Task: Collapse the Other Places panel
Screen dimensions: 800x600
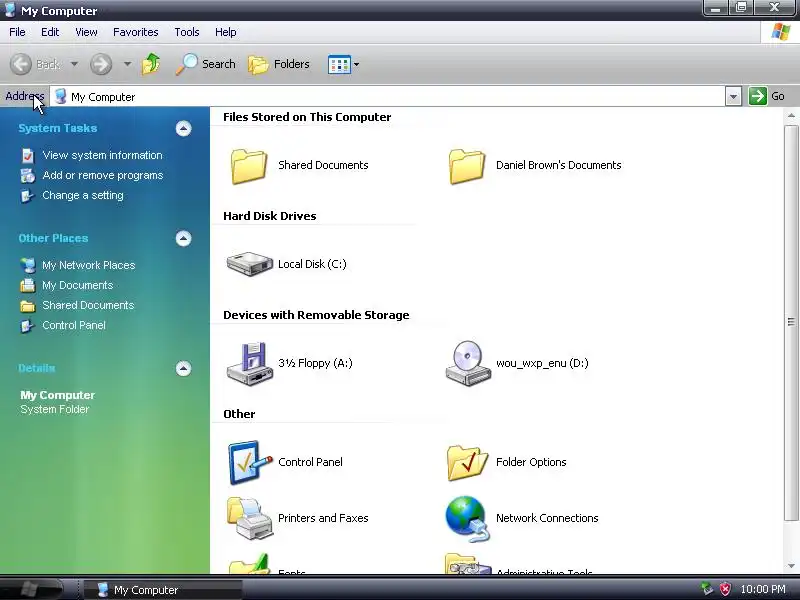Action: [183, 239]
